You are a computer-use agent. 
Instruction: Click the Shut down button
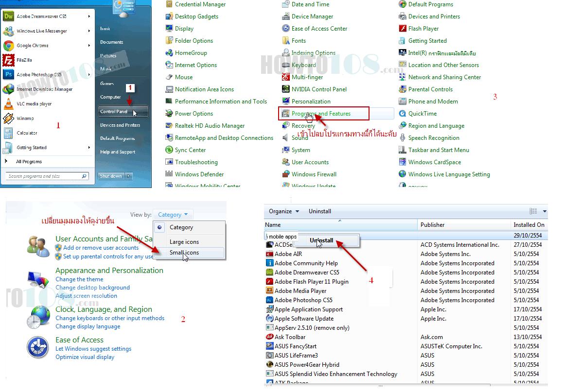pyautogui.click(x=111, y=176)
